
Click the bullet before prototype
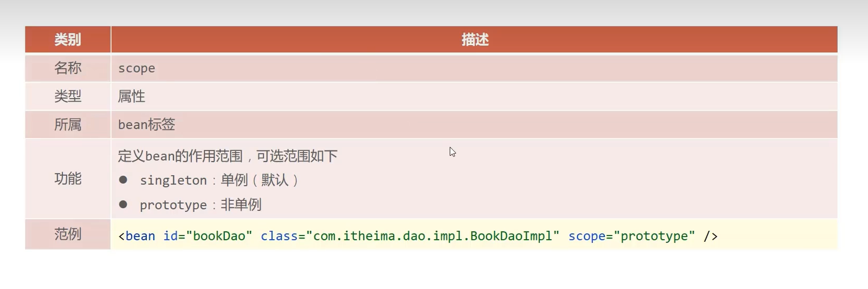click(x=123, y=205)
